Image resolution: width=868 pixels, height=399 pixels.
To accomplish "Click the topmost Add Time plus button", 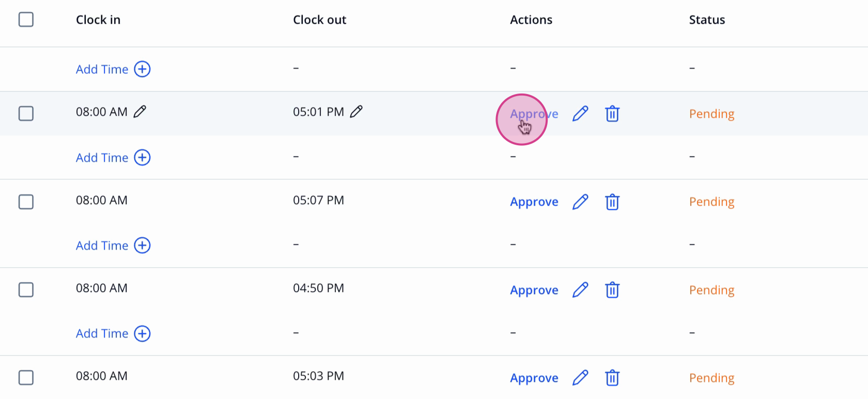I will coord(142,69).
